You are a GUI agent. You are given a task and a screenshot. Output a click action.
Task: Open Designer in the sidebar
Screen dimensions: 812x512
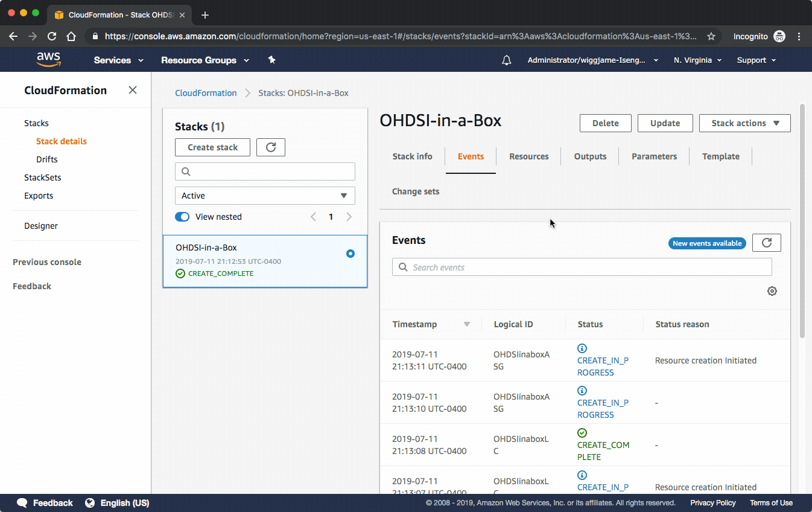41,226
